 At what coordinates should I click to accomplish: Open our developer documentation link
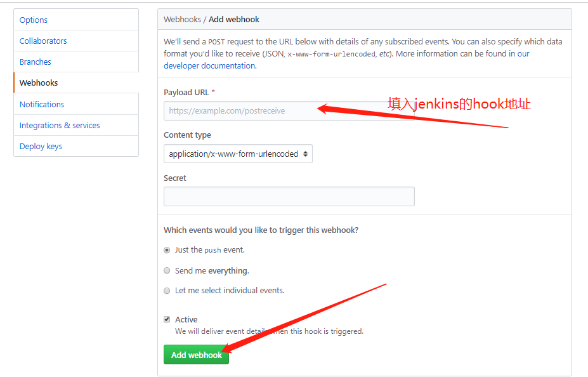click(x=209, y=65)
